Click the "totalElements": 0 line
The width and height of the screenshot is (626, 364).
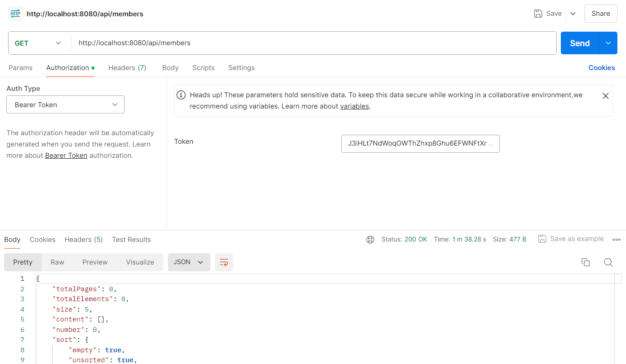[91, 299]
